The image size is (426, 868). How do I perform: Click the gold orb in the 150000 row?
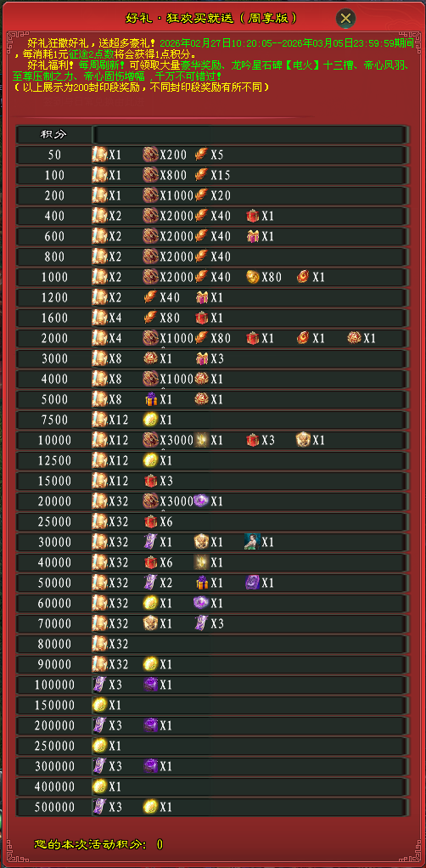click(x=99, y=705)
